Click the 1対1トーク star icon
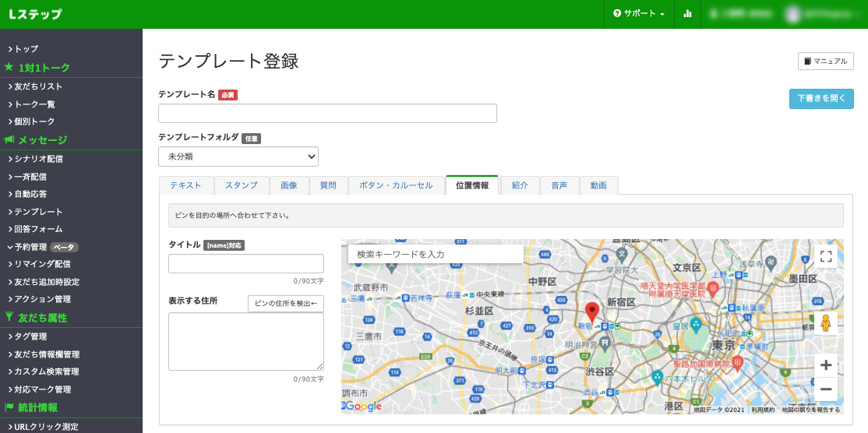868x433 pixels. (9, 67)
